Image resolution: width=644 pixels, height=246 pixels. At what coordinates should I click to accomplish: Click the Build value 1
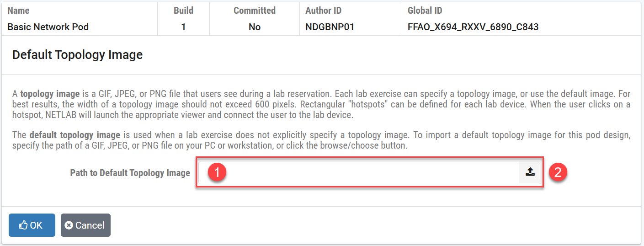pyautogui.click(x=183, y=27)
